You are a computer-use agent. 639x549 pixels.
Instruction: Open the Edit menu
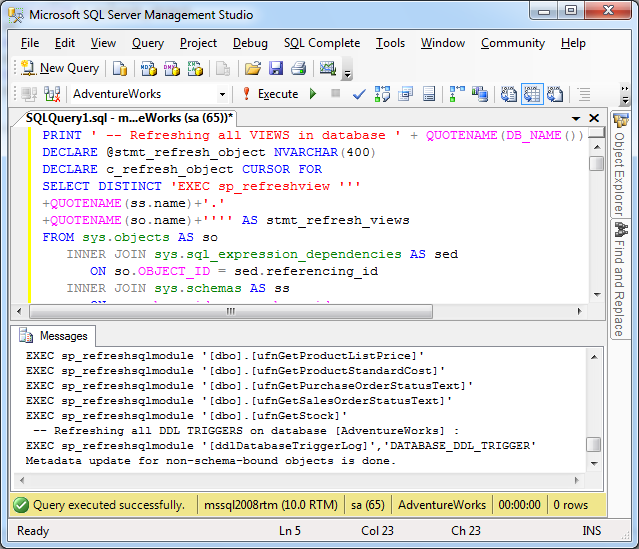pos(65,43)
